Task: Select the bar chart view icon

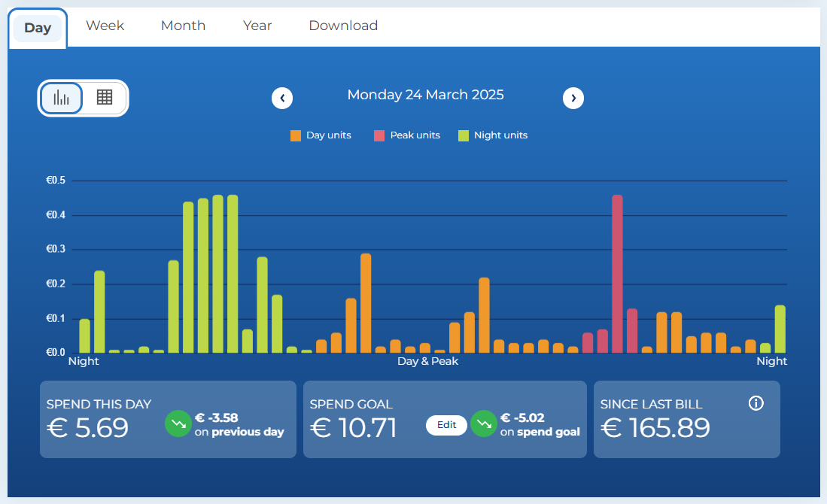Action: (x=61, y=98)
